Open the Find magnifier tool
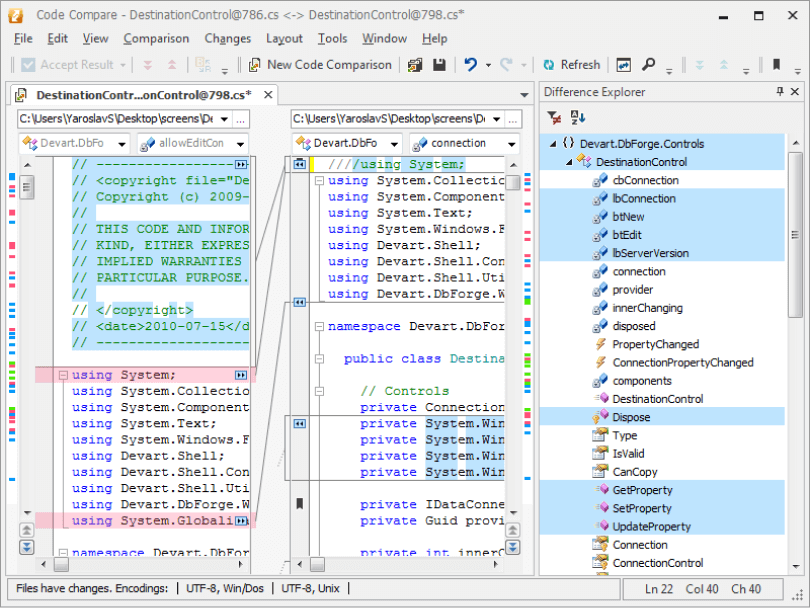 [x=648, y=65]
